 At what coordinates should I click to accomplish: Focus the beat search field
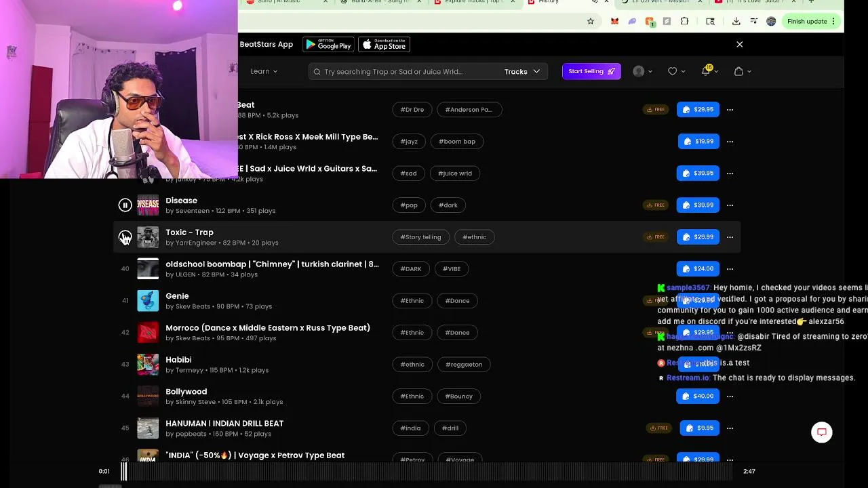coord(406,71)
